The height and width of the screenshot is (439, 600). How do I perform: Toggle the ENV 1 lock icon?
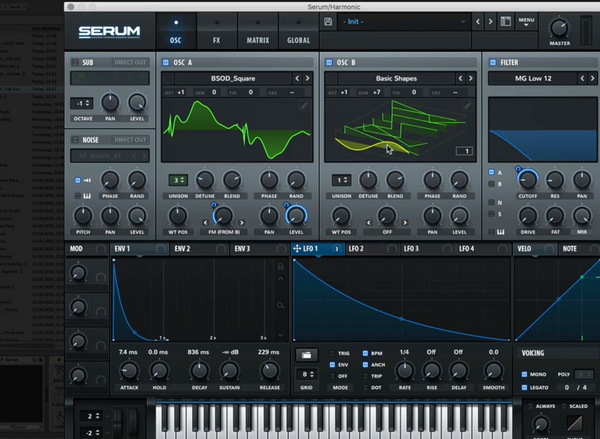(280, 266)
